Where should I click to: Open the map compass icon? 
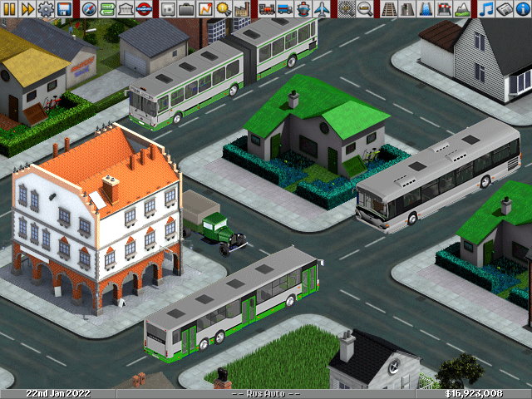(x=89, y=9)
